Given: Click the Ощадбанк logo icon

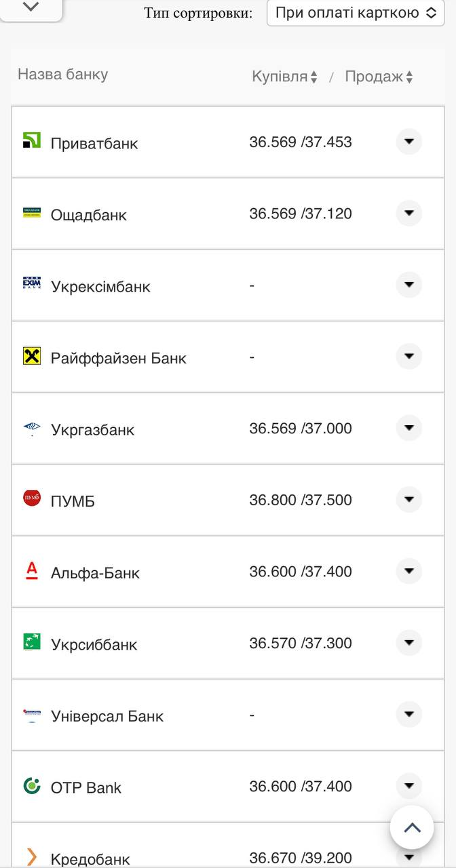Looking at the screenshot, I should pos(32,213).
